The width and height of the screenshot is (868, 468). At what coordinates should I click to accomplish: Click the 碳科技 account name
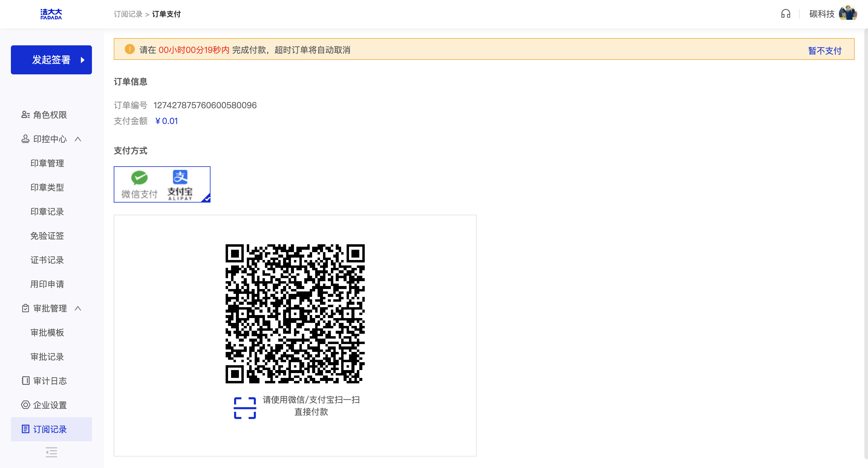tap(821, 14)
